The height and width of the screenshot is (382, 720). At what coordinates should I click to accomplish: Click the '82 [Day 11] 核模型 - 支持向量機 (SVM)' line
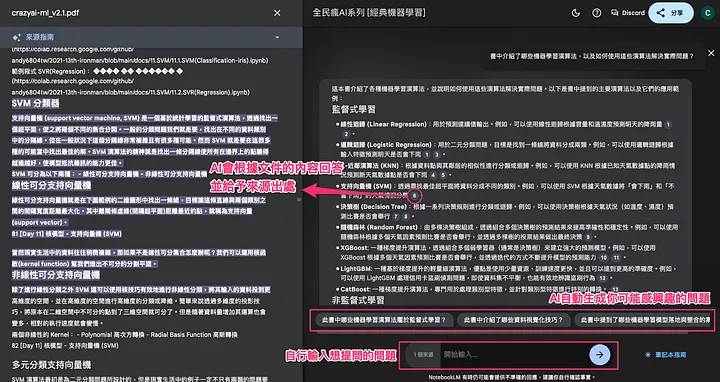tap(65, 345)
